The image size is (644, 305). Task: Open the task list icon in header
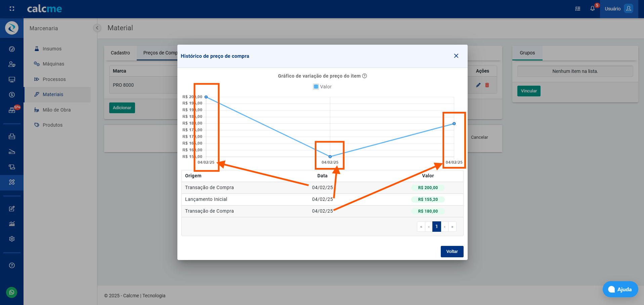click(578, 9)
